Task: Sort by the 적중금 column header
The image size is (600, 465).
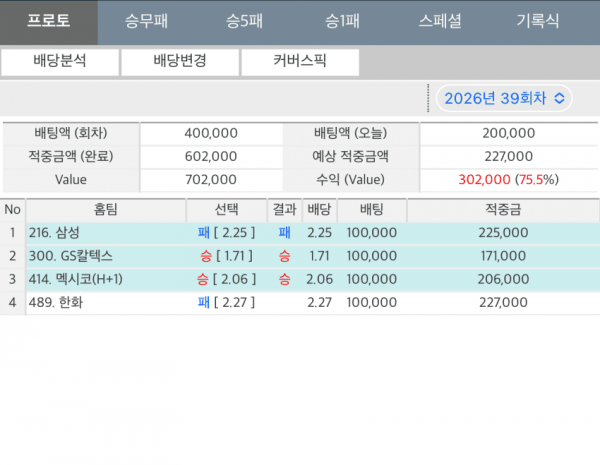Action: pyautogui.click(x=502, y=209)
